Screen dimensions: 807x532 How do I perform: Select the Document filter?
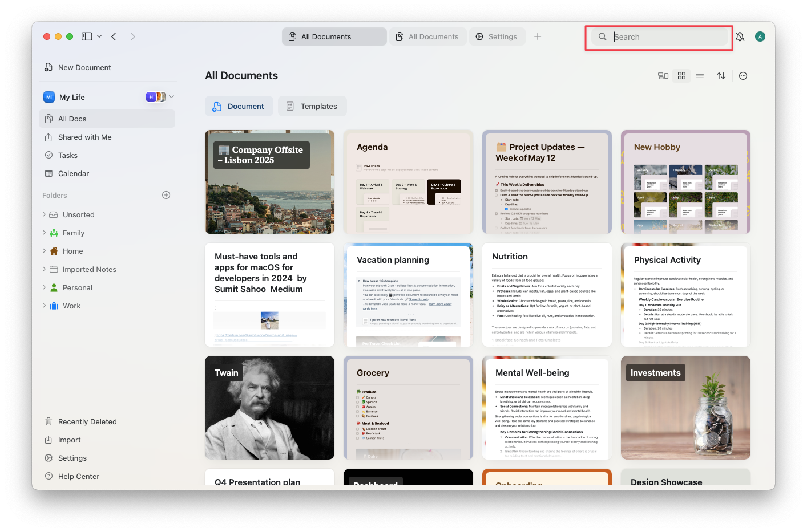point(239,106)
